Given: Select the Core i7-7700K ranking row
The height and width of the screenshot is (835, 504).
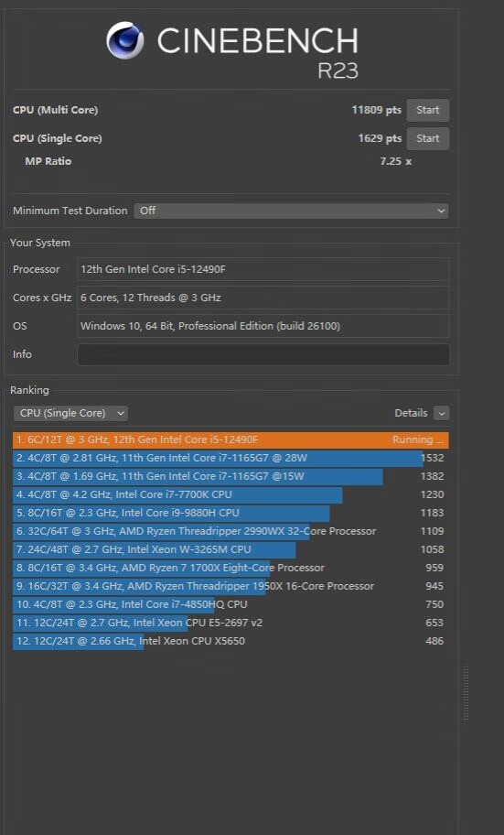Looking at the screenshot, I should [x=231, y=494].
